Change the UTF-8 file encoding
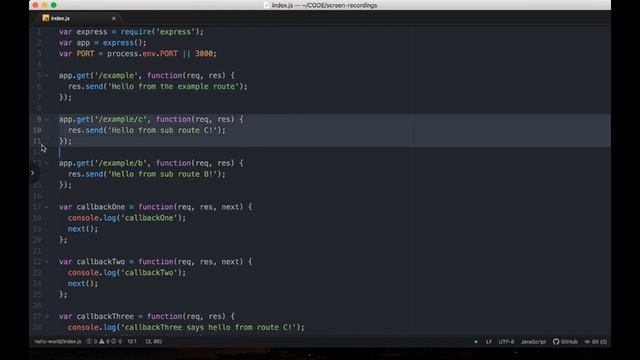The image size is (640, 360). (x=506, y=342)
